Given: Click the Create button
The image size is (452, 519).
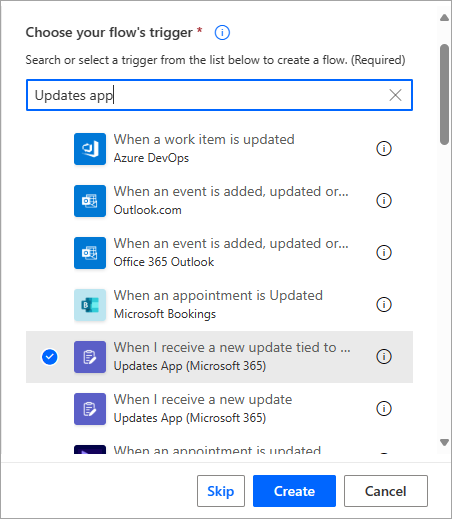Looking at the screenshot, I should 294,491.
